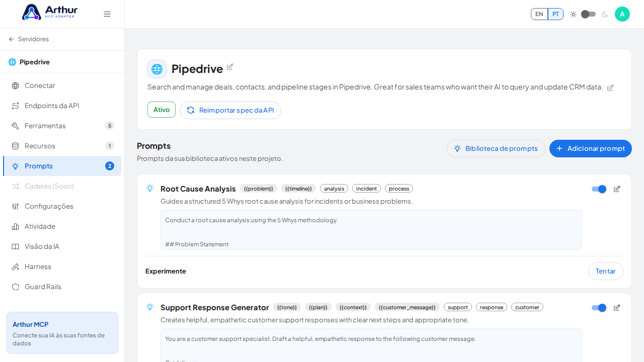
Task: Click the {{tone}} variable tag
Action: coord(287,307)
